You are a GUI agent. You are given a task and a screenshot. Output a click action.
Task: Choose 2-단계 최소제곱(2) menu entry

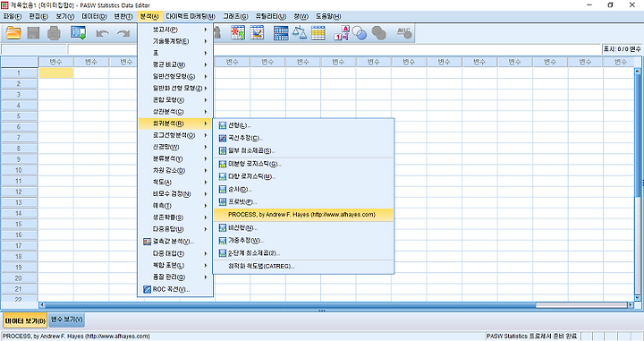tap(303, 253)
